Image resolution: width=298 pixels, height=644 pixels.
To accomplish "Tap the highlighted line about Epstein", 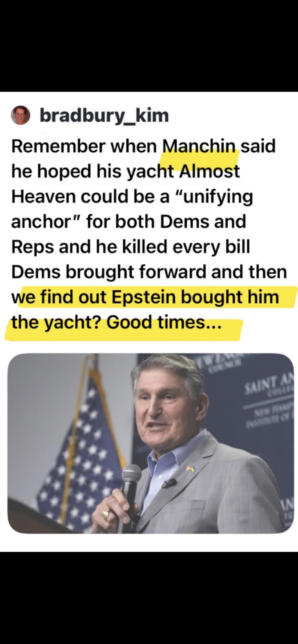I will [145, 297].
